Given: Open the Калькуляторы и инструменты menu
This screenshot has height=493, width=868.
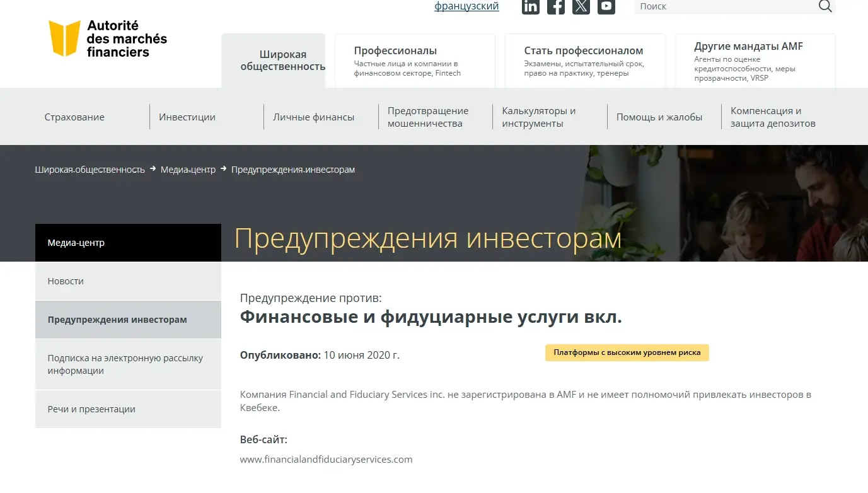Looking at the screenshot, I should 539,117.
